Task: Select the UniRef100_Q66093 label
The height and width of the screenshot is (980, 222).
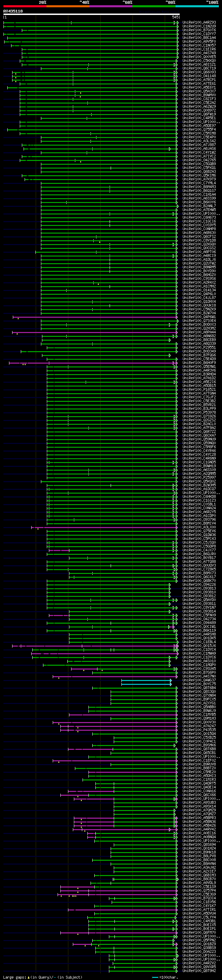Action: point(199,72)
